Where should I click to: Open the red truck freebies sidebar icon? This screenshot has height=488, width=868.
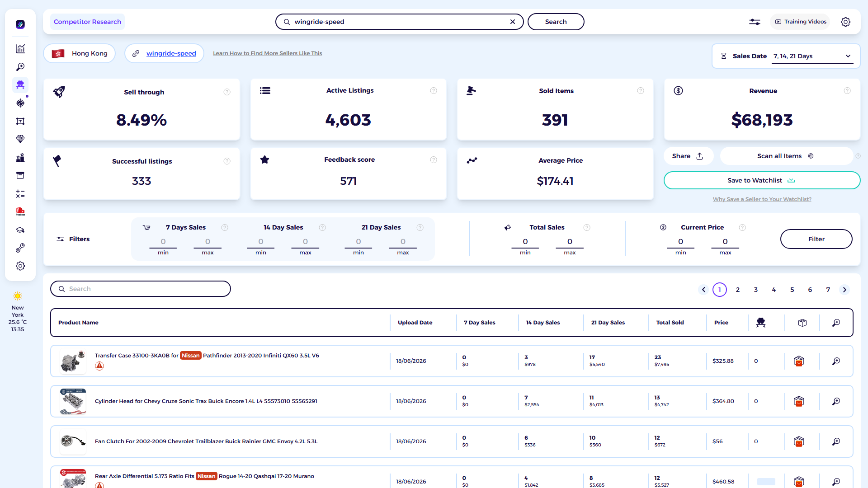20,211
